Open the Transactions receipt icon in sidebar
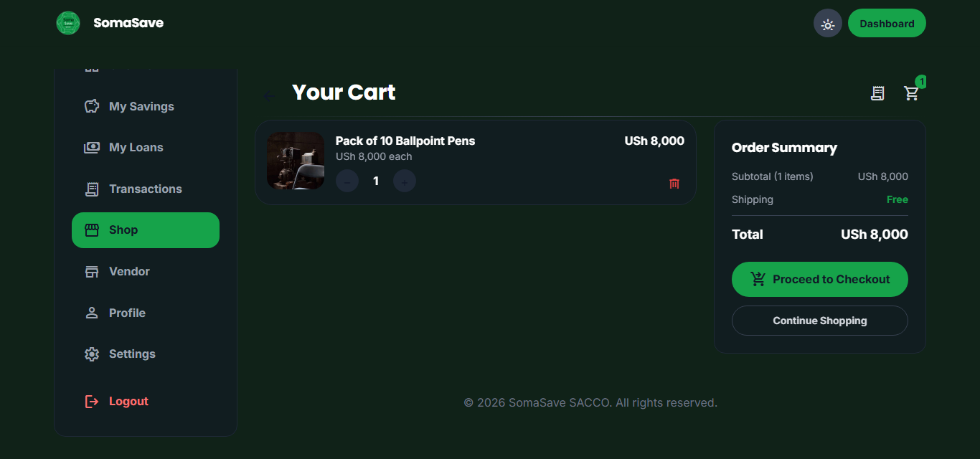980x459 pixels. click(x=92, y=189)
